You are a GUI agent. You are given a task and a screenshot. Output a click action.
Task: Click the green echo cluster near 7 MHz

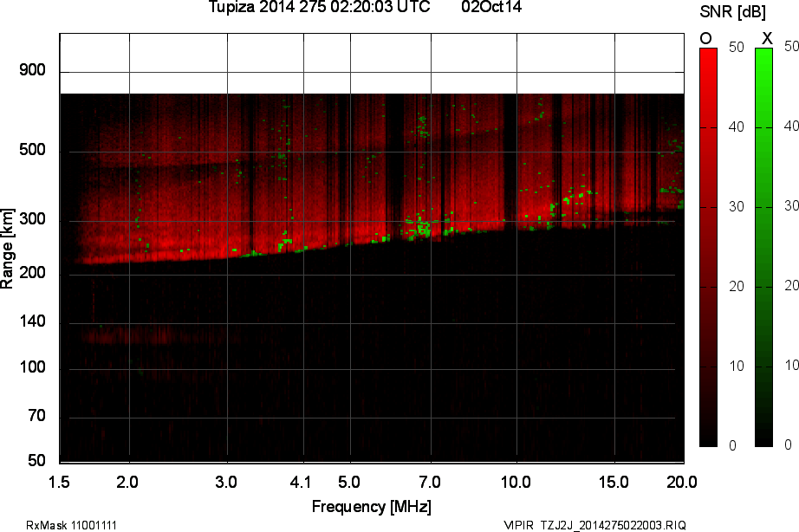[420, 227]
